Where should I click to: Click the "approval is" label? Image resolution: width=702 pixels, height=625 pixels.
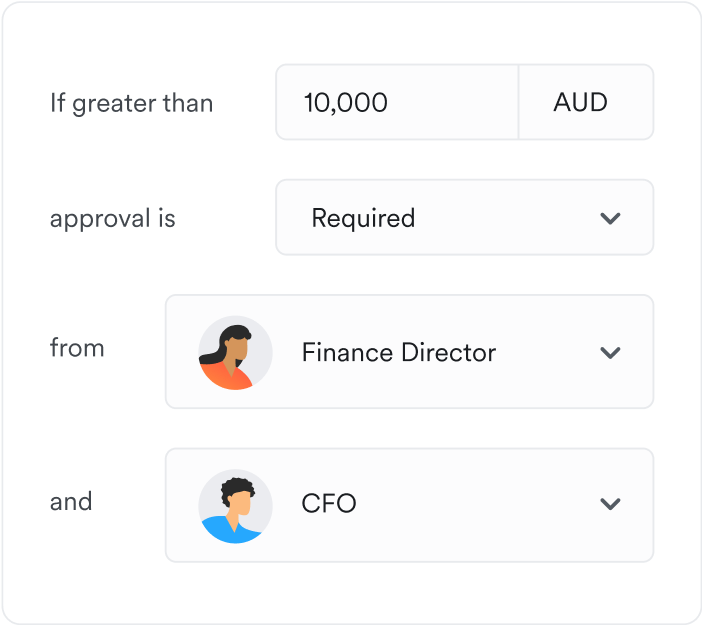(113, 218)
